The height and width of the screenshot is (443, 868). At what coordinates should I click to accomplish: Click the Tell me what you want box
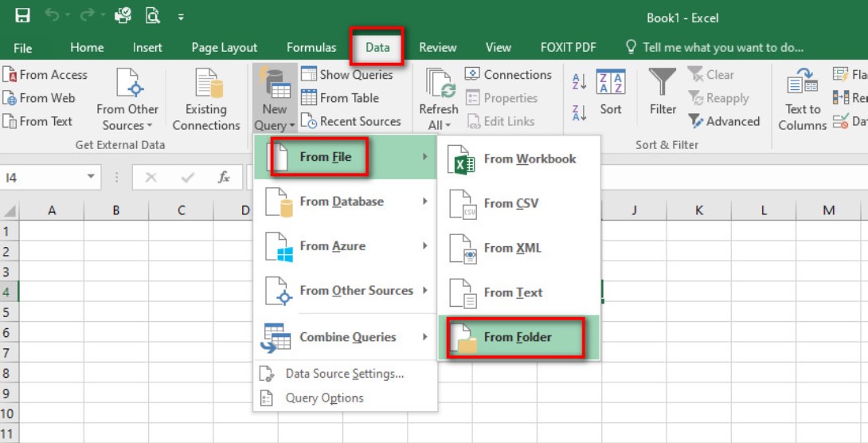[714, 48]
